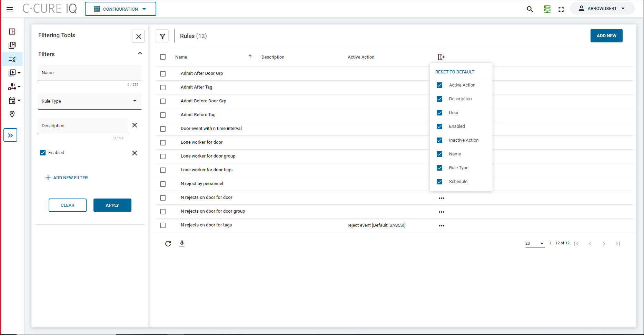Expand sidebar with double chevron button
Image resolution: width=644 pixels, height=335 pixels.
(10, 135)
